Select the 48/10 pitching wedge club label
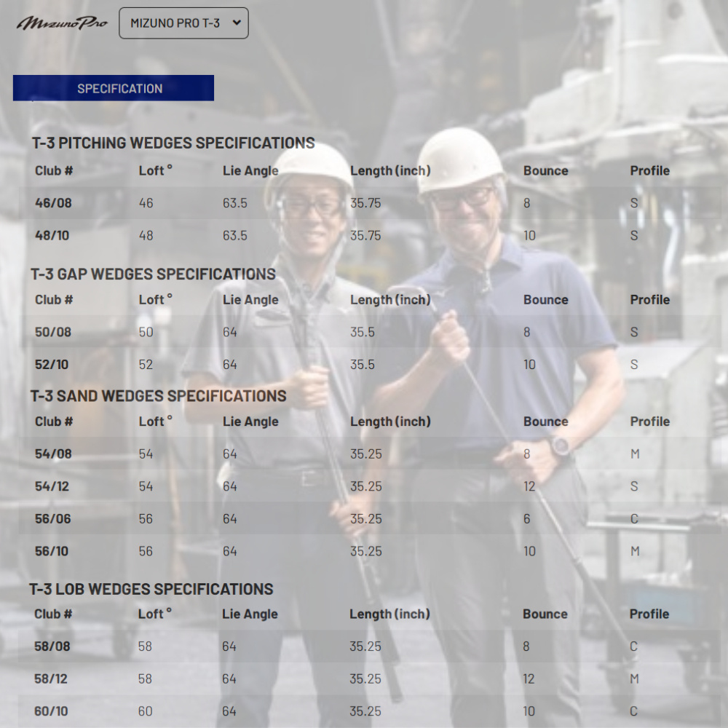 tap(53, 236)
